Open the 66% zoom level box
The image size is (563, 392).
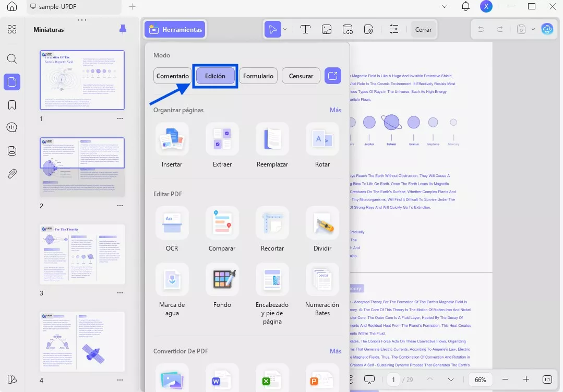[481, 379]
